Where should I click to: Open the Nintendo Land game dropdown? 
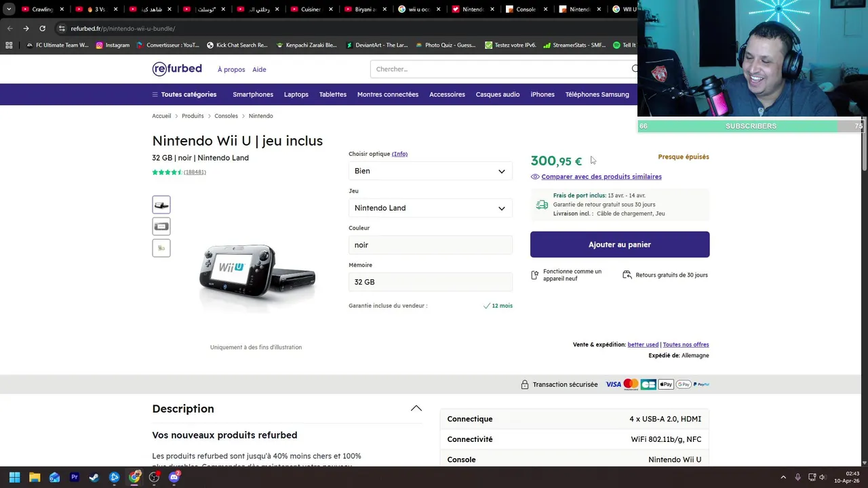(x=431, y=208)
